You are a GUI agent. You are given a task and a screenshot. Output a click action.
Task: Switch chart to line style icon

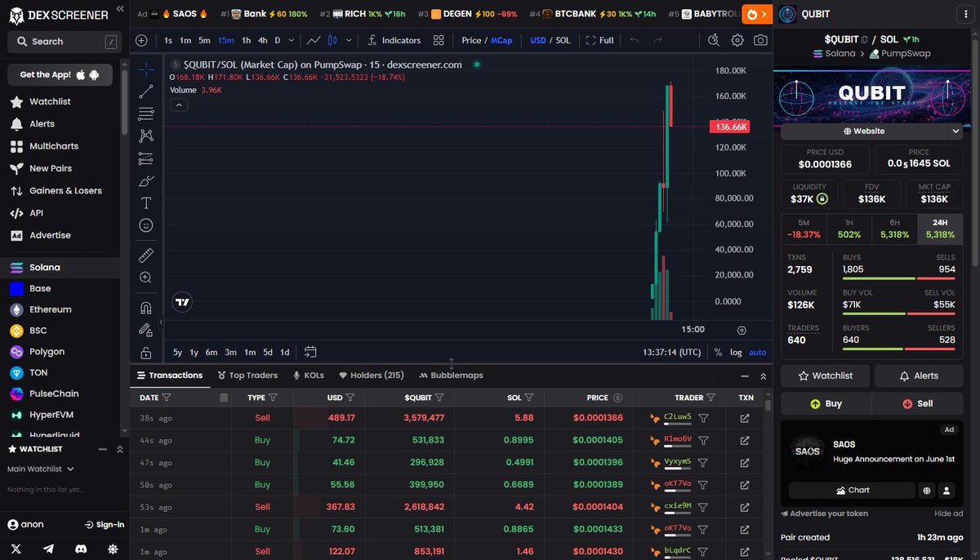coord(314,40)
